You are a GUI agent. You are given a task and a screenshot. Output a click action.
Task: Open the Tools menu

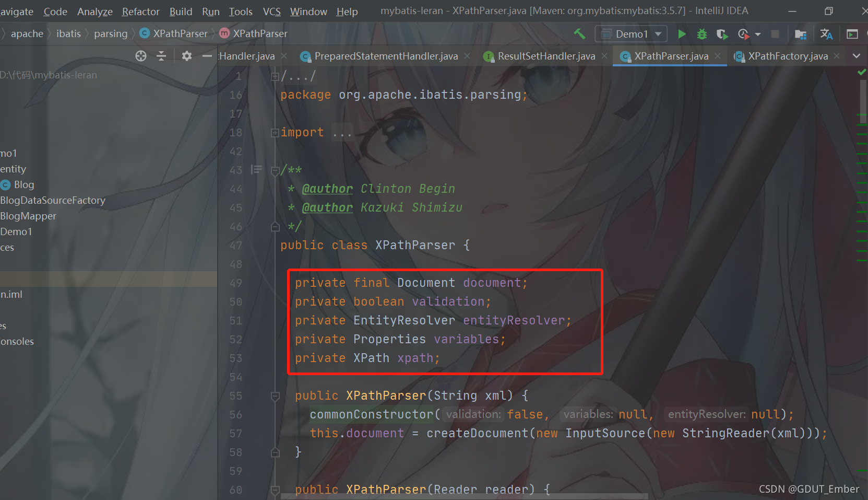(241, 11)
